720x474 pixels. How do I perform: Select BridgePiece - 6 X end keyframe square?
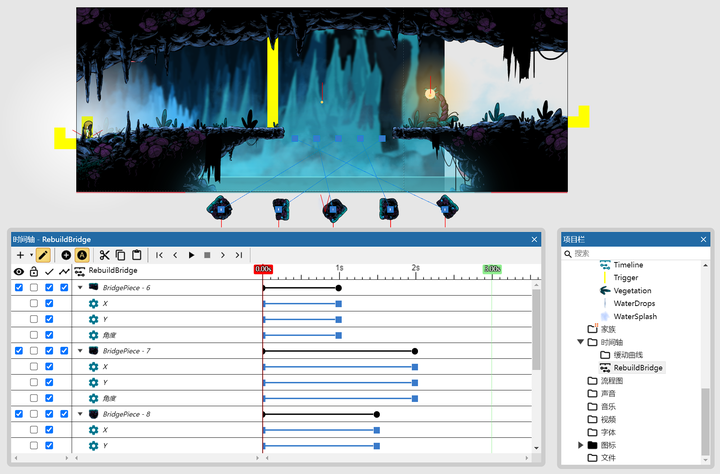coord(339,304)
